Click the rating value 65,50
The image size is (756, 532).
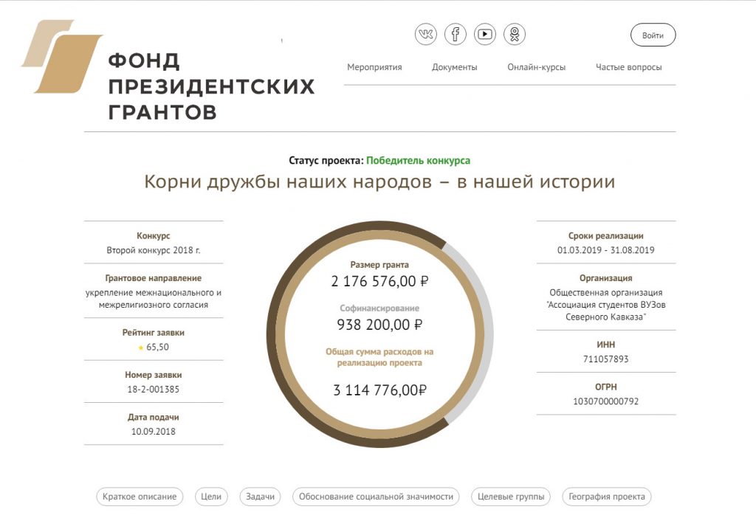click(x=158, y=347)
